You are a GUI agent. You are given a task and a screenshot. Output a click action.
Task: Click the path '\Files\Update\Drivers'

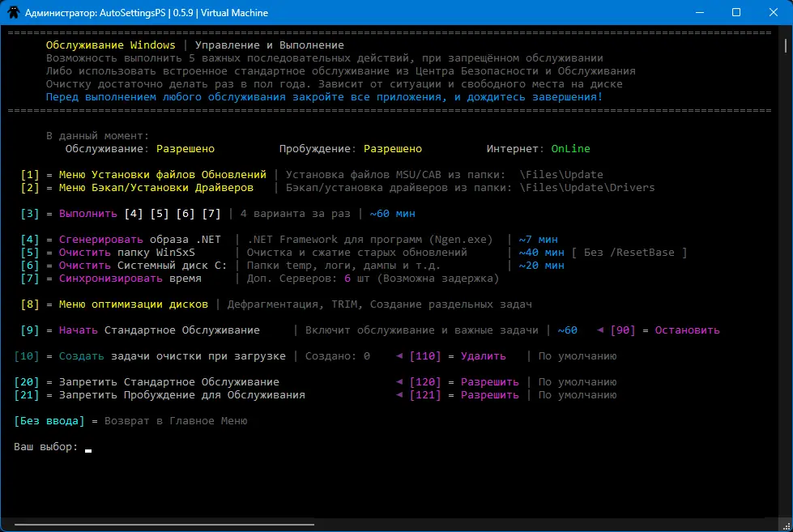pos(587,188)
